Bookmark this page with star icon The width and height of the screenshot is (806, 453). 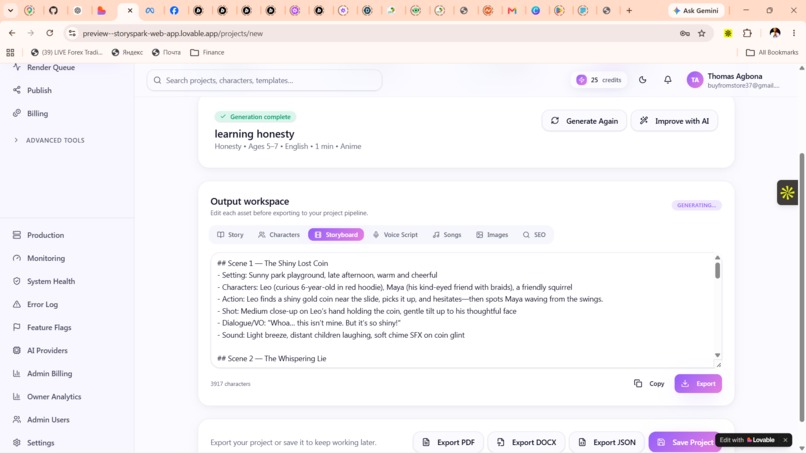click(702, 33)
